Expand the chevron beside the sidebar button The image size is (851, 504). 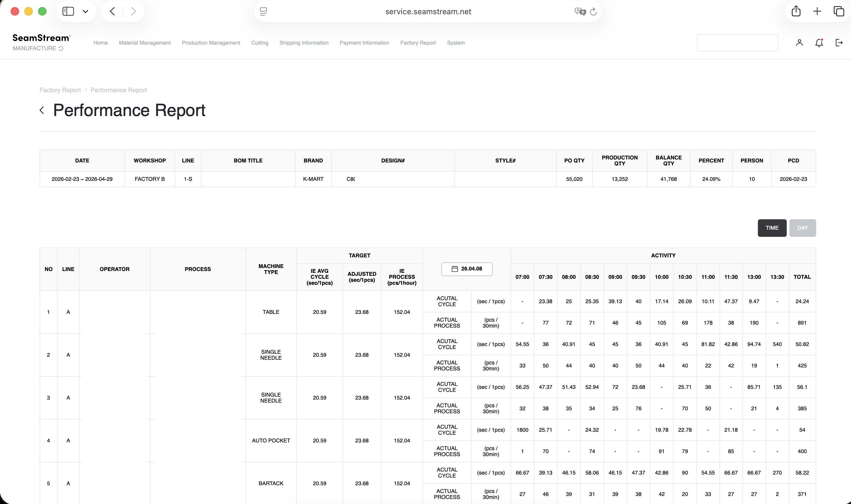click(85, 11)
